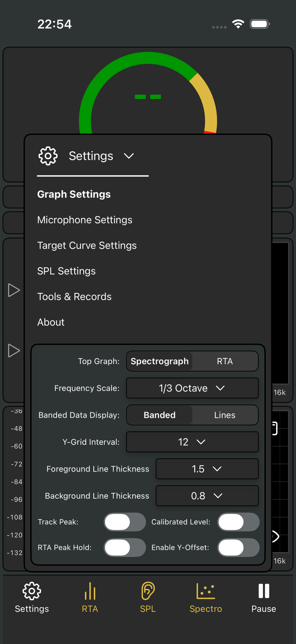Choose Banded data display

click(160, 415)
